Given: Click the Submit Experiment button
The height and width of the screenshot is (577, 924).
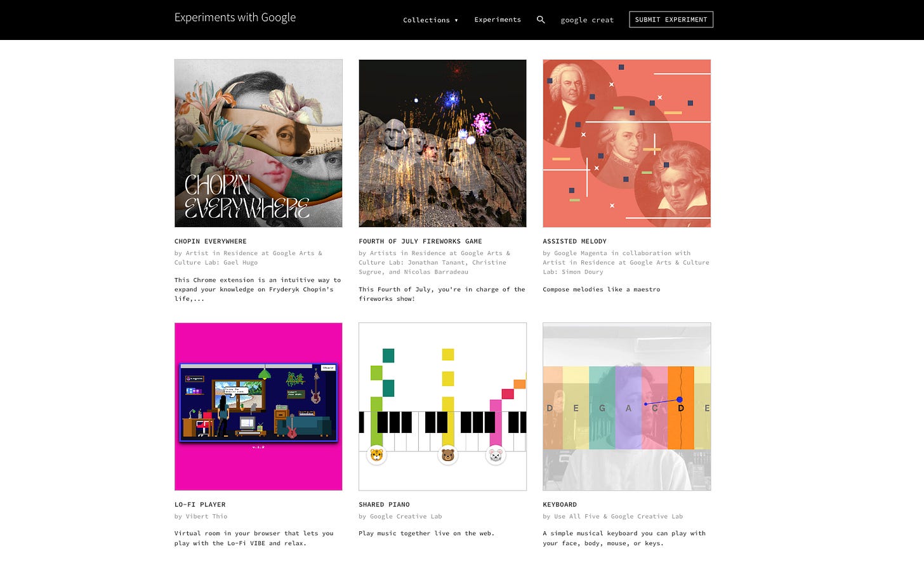Looking at the screenshot, I should pyautogui.click(x=671, y=20).
